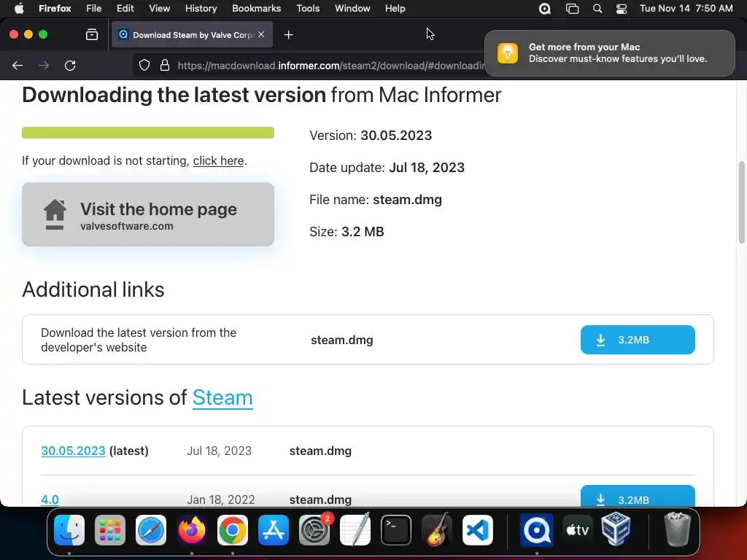Open the Firefox View tab list button
Image resolution: width=747 pixels, height=560 pixels.
tap(92, 34)
